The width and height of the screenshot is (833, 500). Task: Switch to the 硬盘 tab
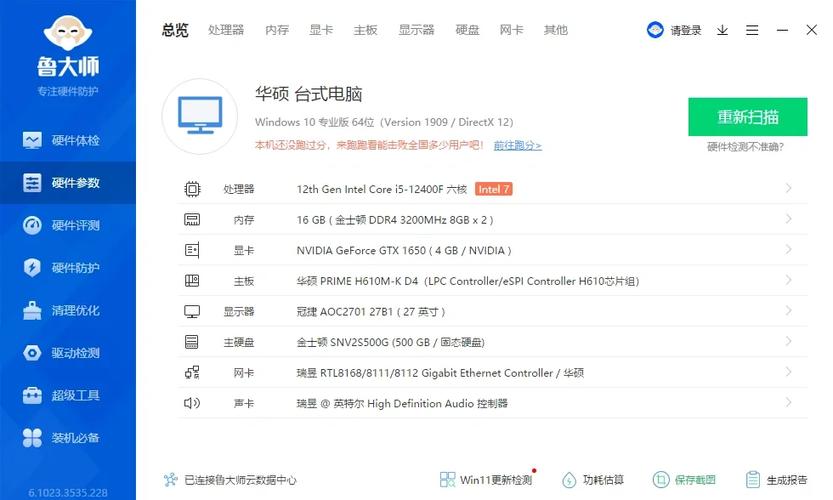(468, 30)
